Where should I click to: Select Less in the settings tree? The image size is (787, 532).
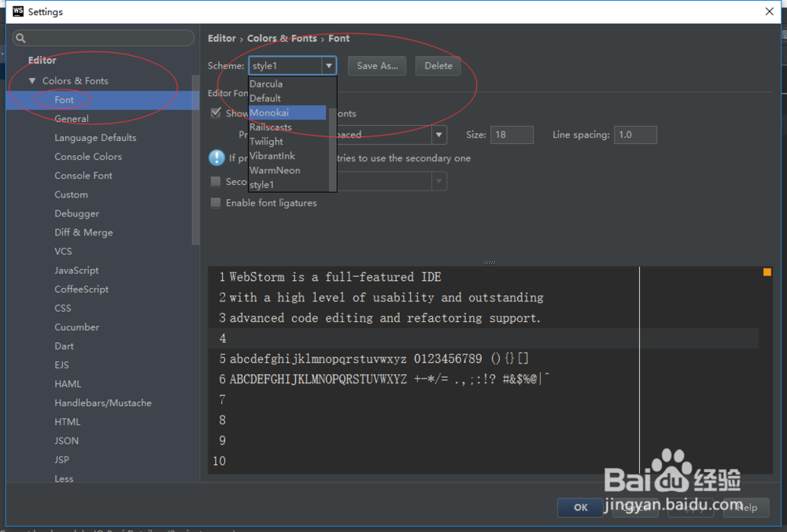tap(64, 478)
